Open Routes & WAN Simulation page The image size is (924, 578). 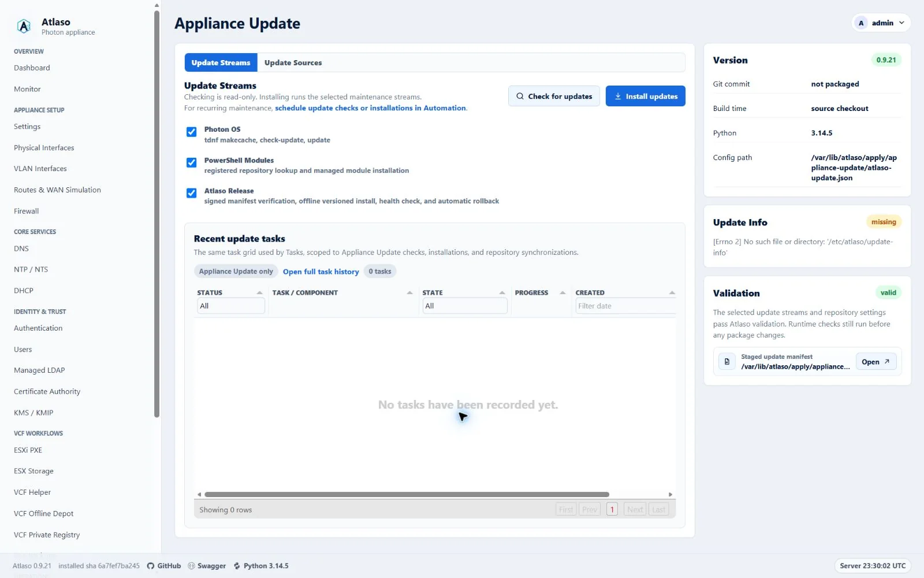[57, 190]
